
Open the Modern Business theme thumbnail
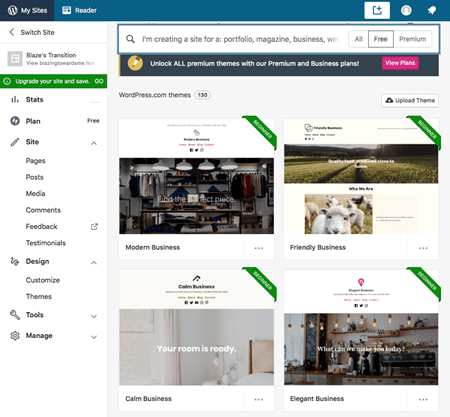197,176
